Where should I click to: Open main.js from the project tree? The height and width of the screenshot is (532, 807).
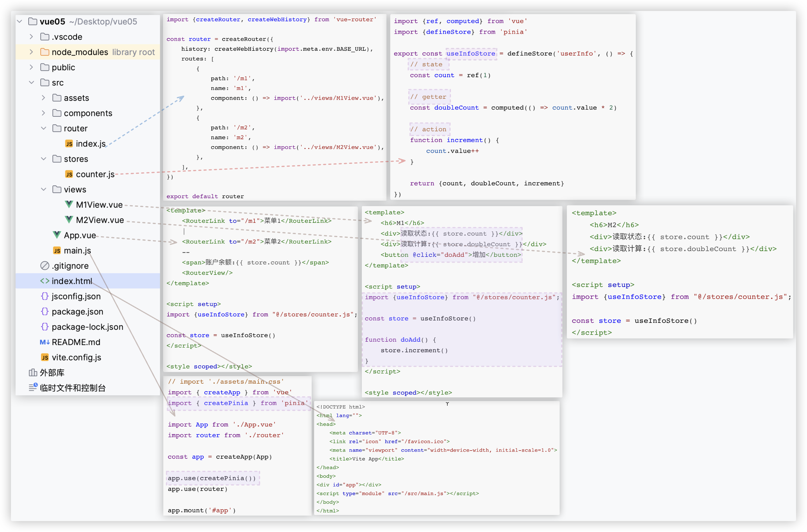[77, 250]
